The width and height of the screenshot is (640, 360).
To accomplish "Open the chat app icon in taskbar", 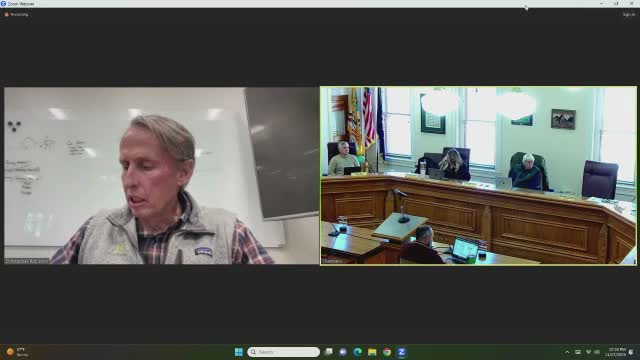I will click(x=343, y=352).
